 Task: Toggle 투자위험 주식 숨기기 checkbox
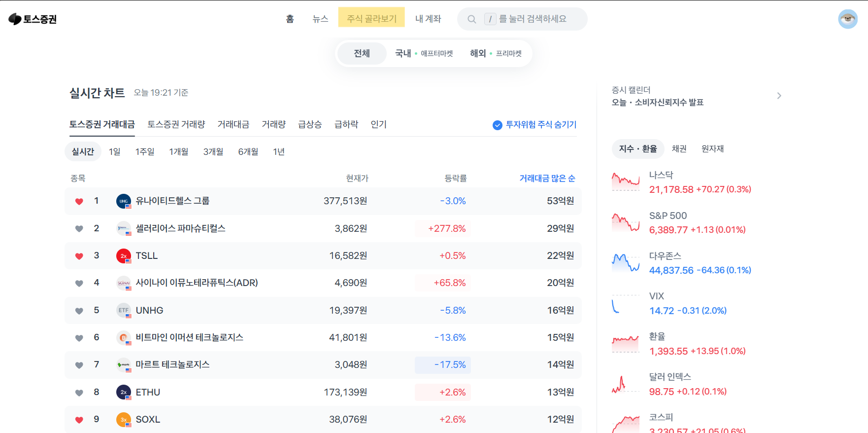pyautogui.click(x=498, y=125)
